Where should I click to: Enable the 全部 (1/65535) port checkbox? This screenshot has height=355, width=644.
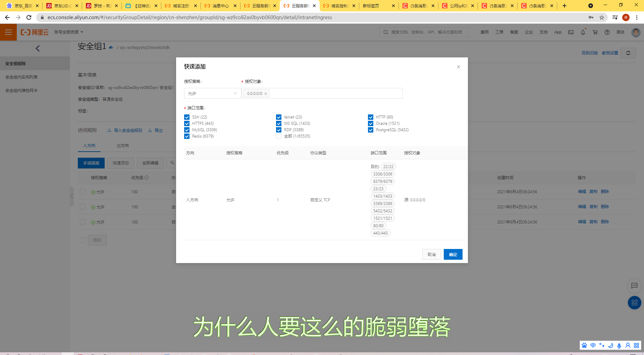pos(279,136)
